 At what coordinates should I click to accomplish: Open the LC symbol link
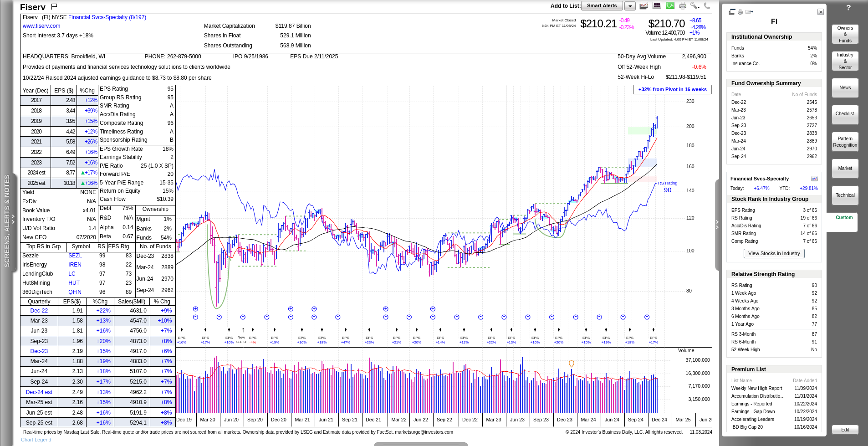coord(72,274)
